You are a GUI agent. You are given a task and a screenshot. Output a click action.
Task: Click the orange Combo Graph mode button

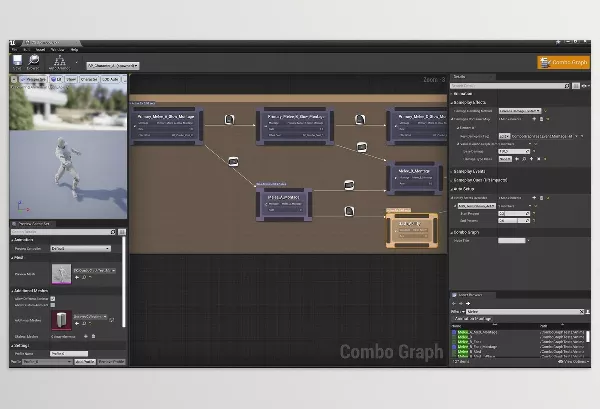563,62
